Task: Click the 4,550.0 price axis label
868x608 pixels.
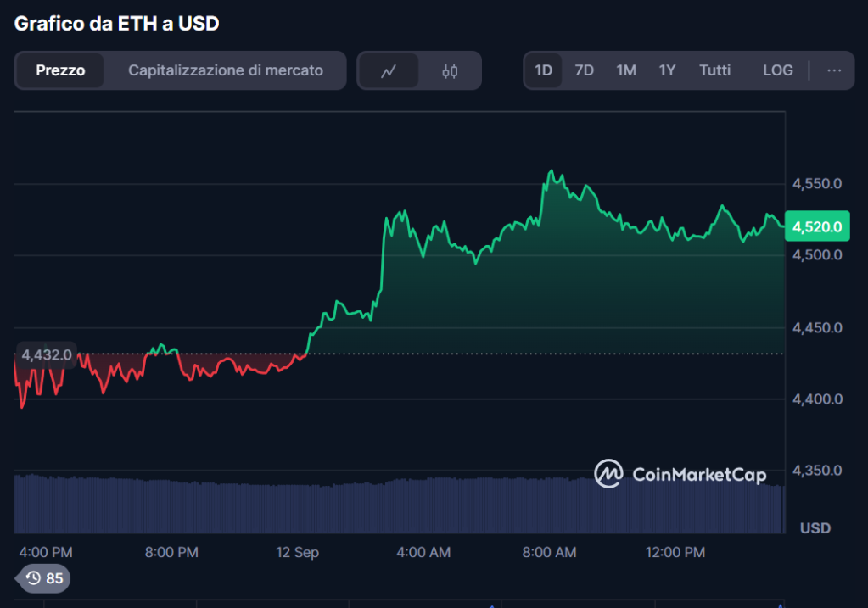Action: point(816,183)
